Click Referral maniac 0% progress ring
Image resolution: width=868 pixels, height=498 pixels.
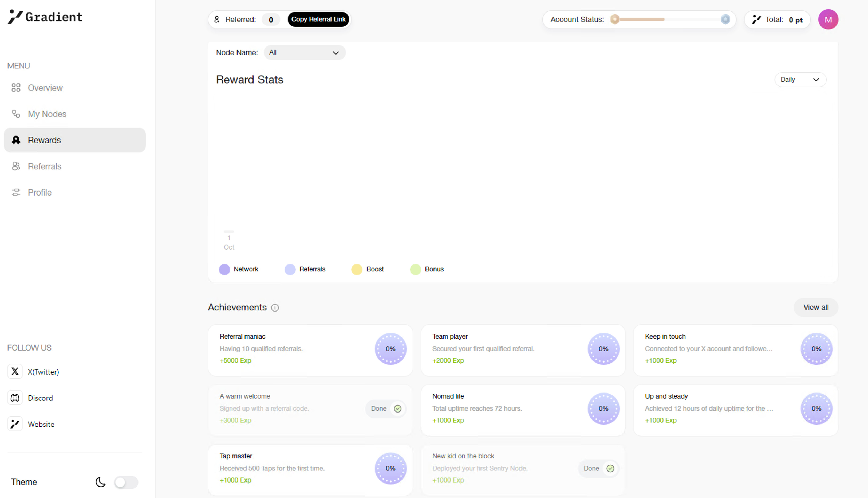pos(391,349)
